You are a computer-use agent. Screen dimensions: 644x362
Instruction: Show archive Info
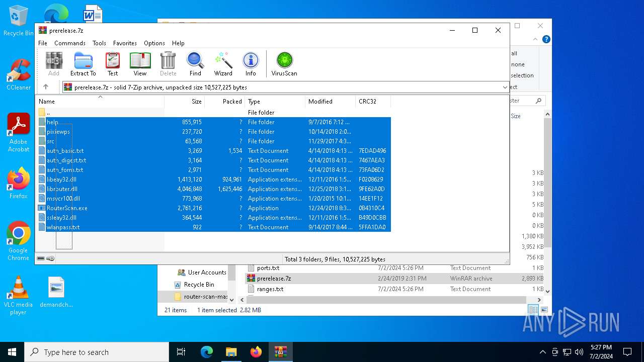point(251,64)
